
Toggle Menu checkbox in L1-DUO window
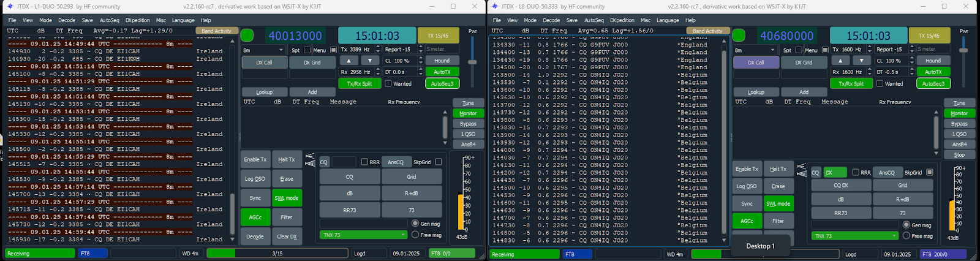pyautogui.click(x=334, y=50)
